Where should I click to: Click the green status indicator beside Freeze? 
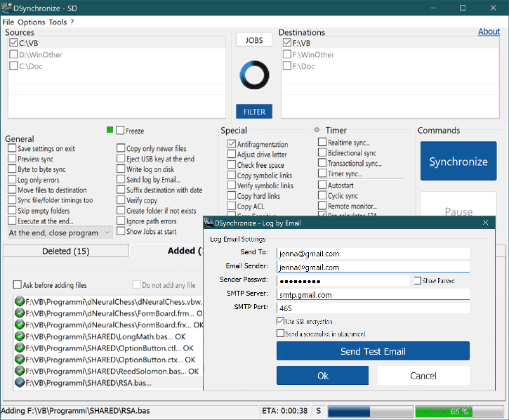click(x=110, y=130)
